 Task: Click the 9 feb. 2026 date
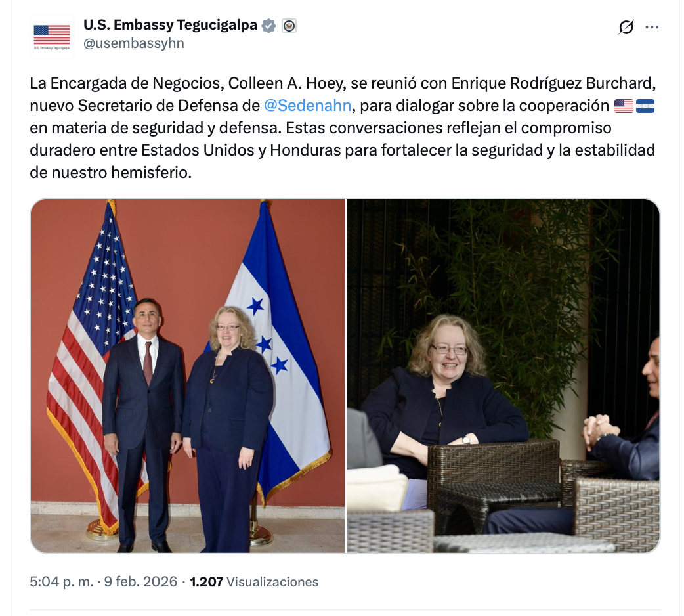click(140, 582)
